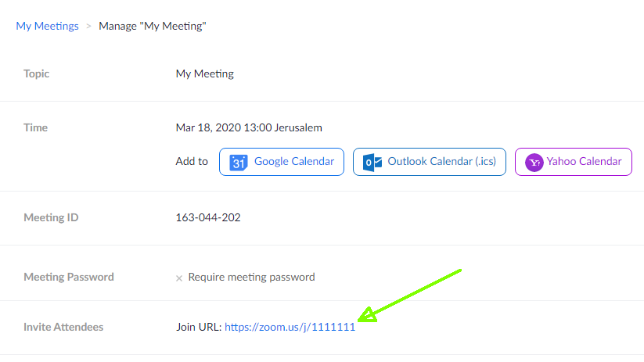Click the Topic row label
Viewport: 644px width, 362px height.
[37, 73]
